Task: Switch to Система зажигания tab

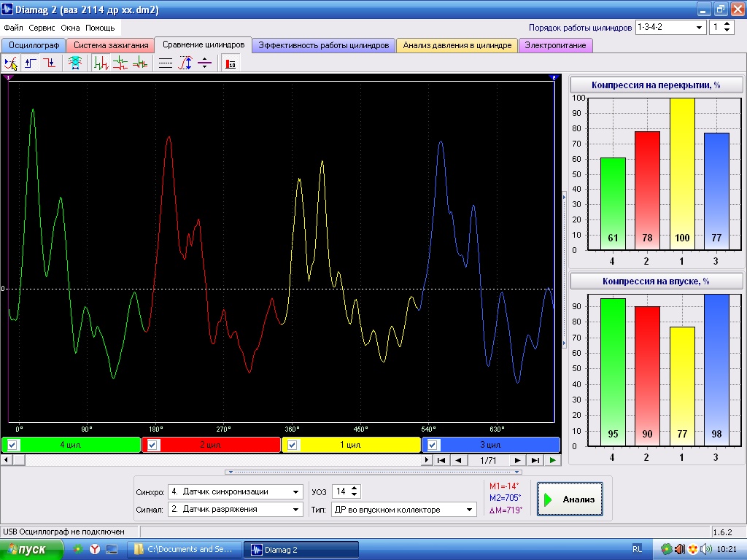Action: (111, 45)
